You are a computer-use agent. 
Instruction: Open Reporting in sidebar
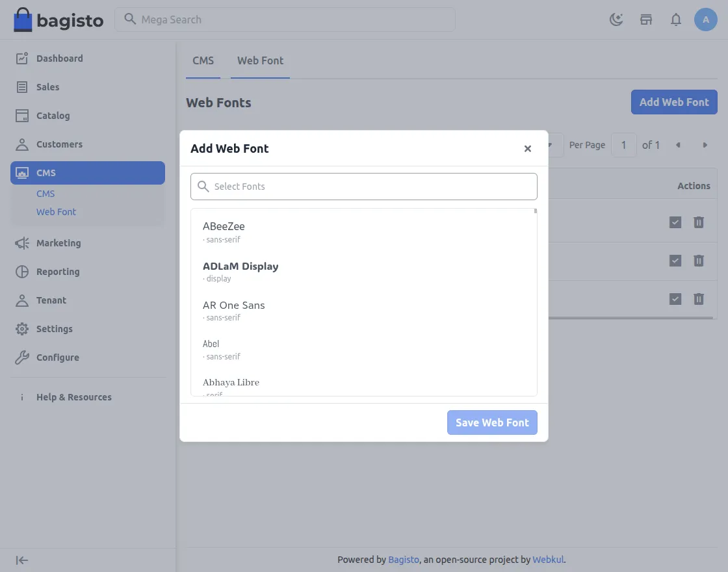(x=88, y=272)
